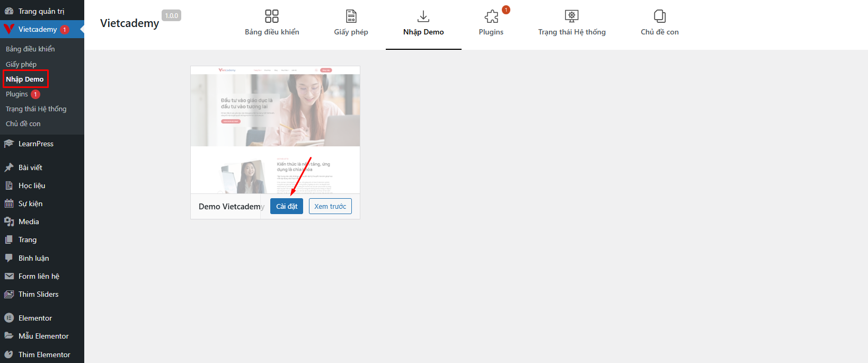Screen dimensions: 868x363
Task: Click the 1.0.0 version badge
Action: click(172, 15)
